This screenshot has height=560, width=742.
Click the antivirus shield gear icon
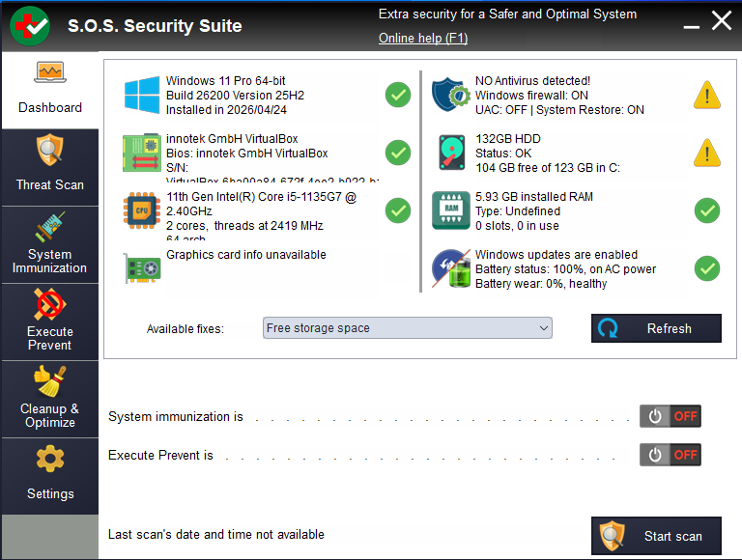[x=450, y=95]
